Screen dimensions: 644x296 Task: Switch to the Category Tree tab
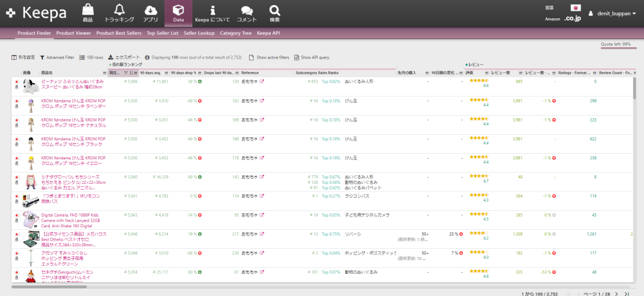coord(235,33)
